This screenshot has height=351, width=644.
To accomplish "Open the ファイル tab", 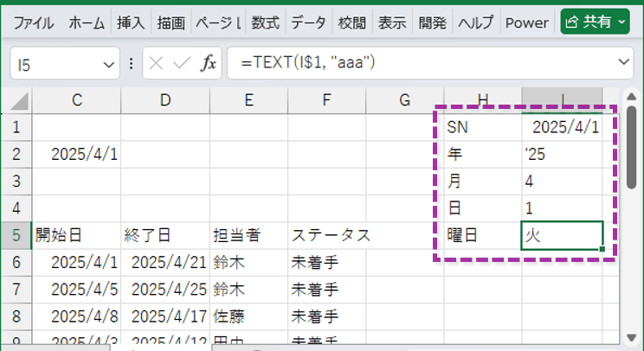I will 34,22.
